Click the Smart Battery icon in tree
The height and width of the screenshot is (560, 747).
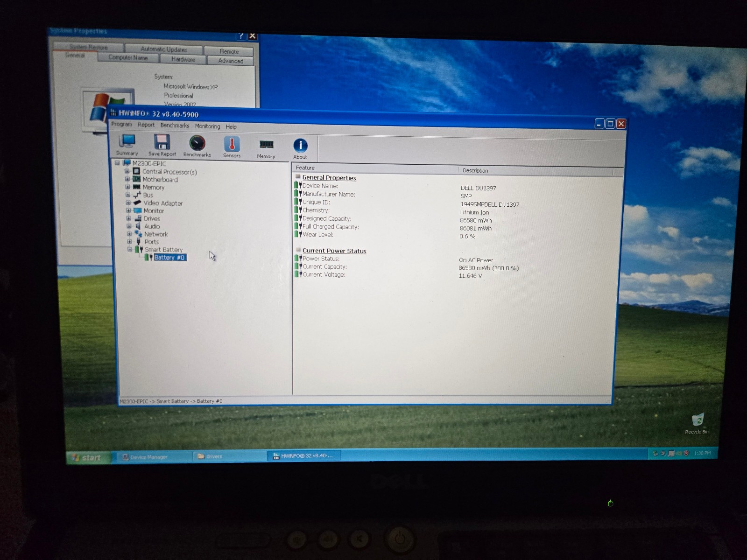(139, 250)
